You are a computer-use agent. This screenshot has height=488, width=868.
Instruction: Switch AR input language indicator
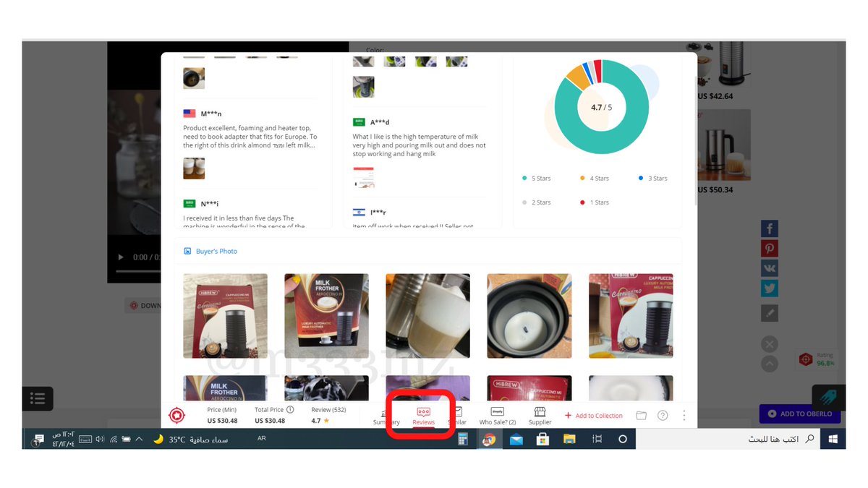coord(261,438)
